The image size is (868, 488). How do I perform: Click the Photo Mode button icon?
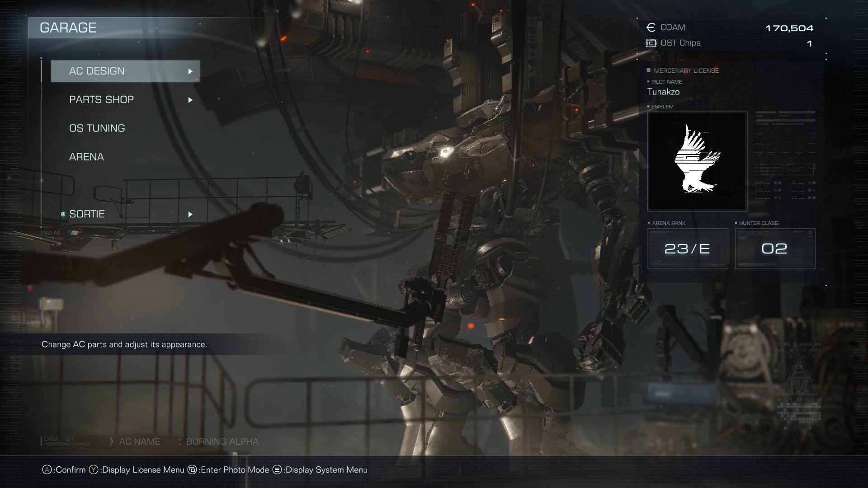tap(192, 470)
